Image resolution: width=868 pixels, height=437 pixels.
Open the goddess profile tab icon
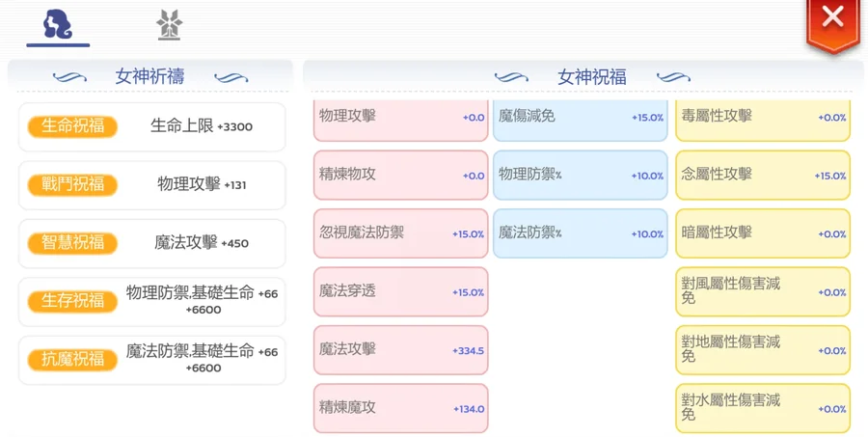[58, 25]
